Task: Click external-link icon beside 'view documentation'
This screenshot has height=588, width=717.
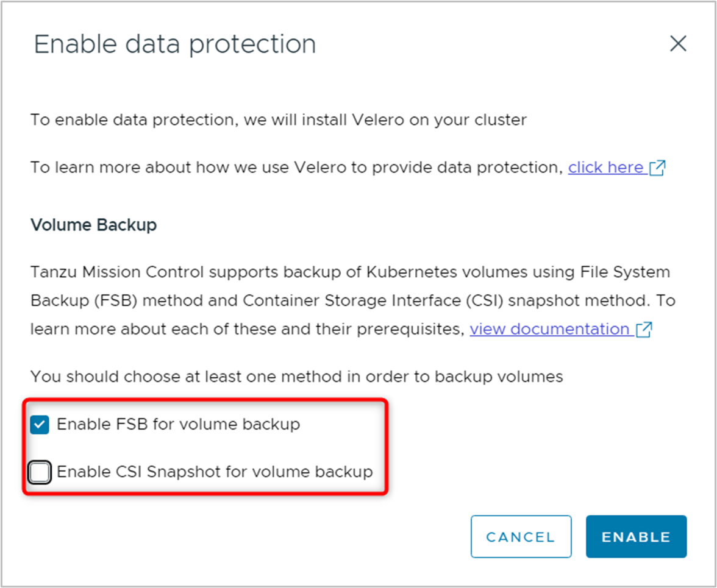Action: click(644, 330)
